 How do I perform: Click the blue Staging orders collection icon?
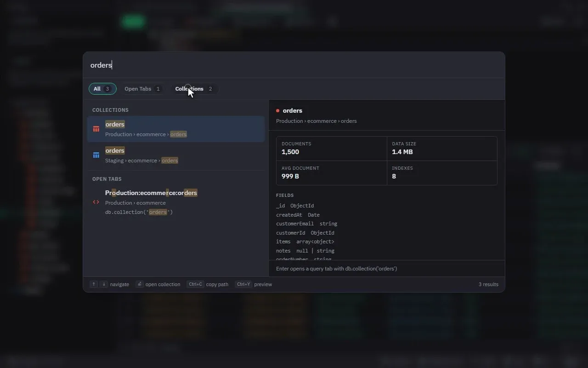[96, 155]
